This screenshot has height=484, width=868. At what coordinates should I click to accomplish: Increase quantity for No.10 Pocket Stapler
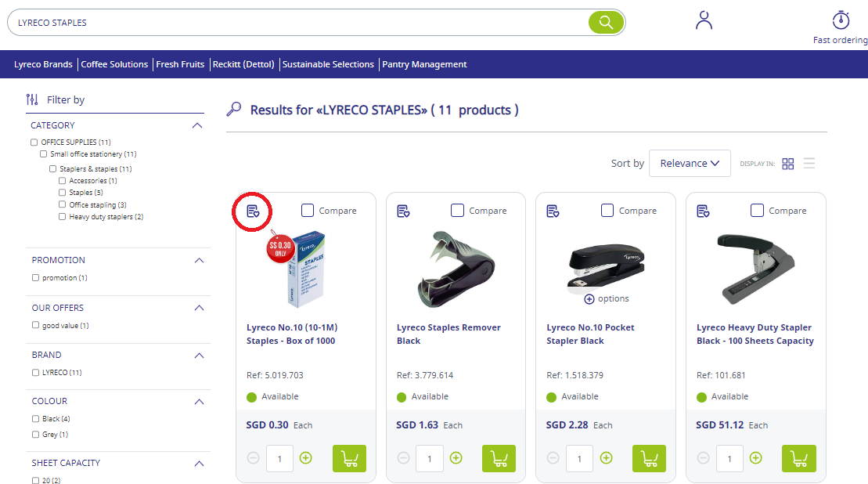tap(606, 458)
